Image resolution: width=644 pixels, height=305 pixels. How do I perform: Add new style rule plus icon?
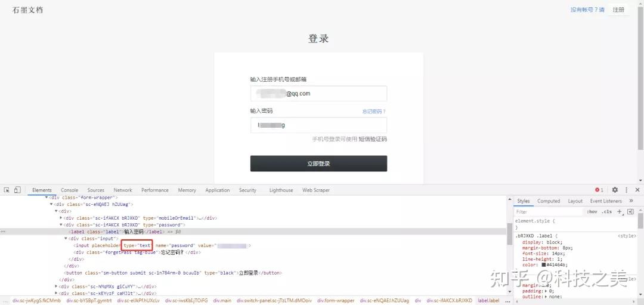[620, 212]
